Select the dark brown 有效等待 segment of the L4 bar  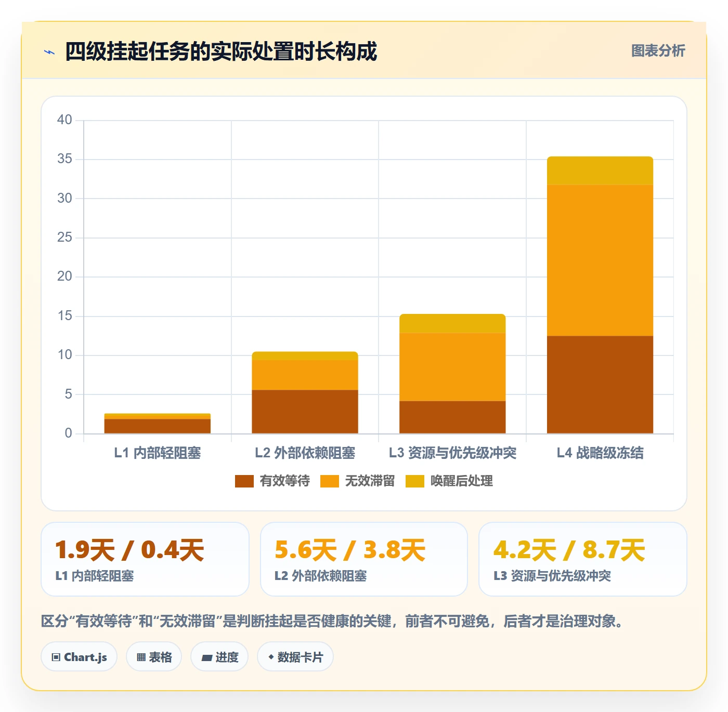[600, 385]
